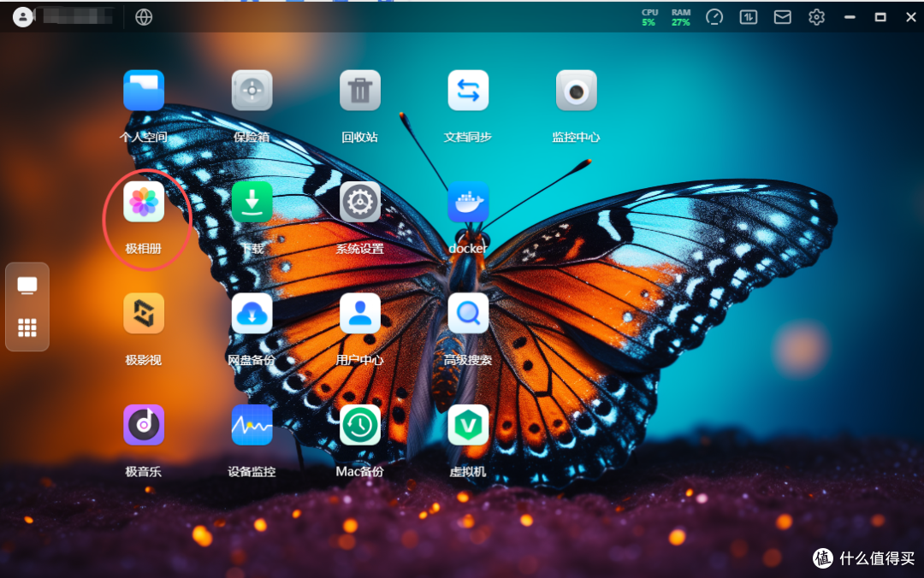Open the 回收站 recycle bin
Viewport: 924px width, 578px height.
click(360, 91)
